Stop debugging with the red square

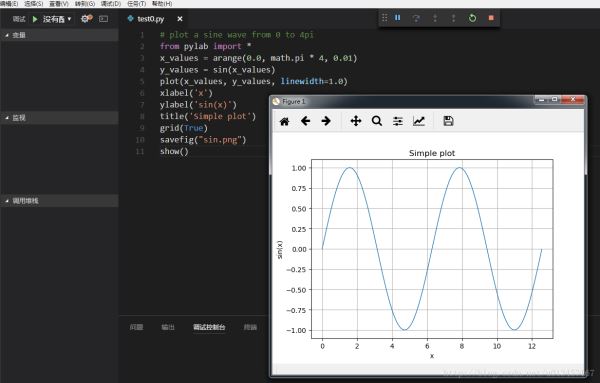(491, 18)
